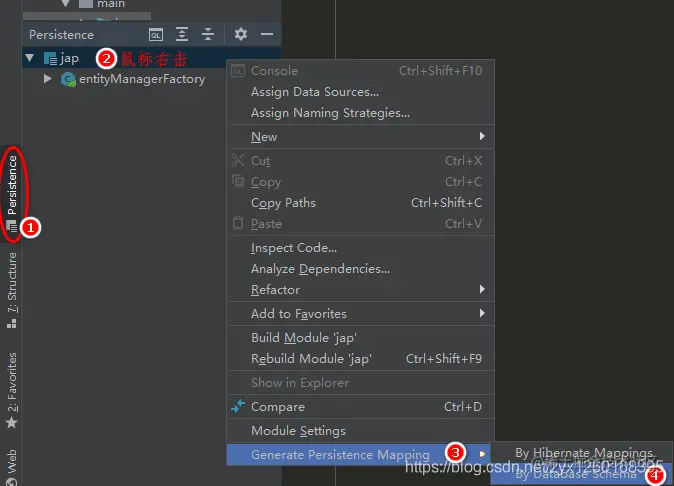
Task: Select By Hibernate Mappings submenu item
Action: [582, 452]
